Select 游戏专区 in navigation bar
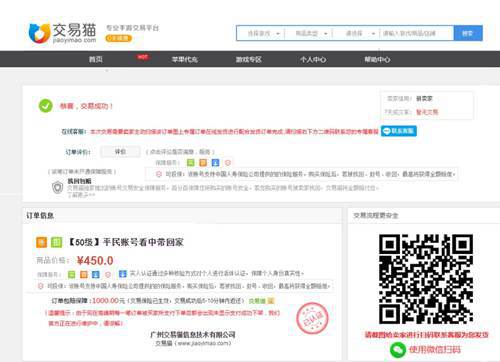This screenshot has width=500, height=362. pyautogui.click(x=249, y=59)
